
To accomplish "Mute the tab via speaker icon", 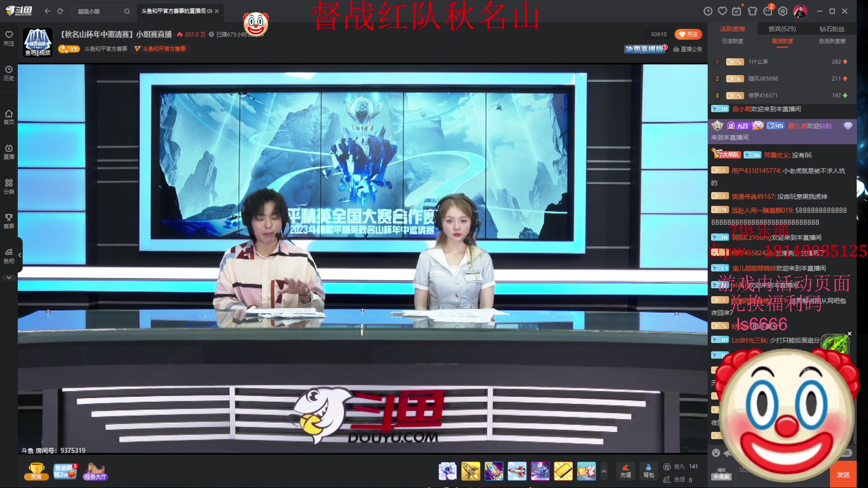I will [210, 11].
